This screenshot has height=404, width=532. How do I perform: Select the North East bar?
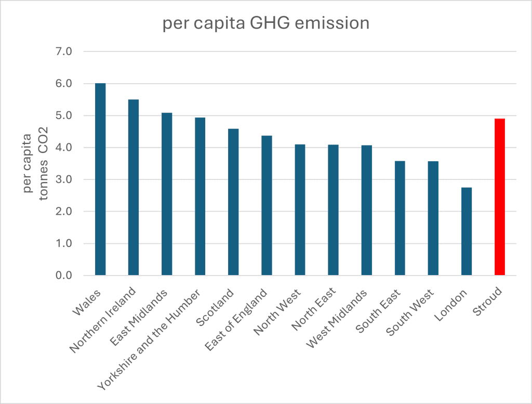(x=333, y=210)
